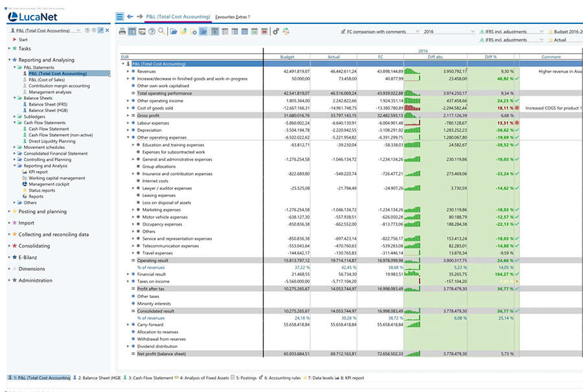Click the back arrow navigation icon
This screenshot has width=583, height=392.
130,16
